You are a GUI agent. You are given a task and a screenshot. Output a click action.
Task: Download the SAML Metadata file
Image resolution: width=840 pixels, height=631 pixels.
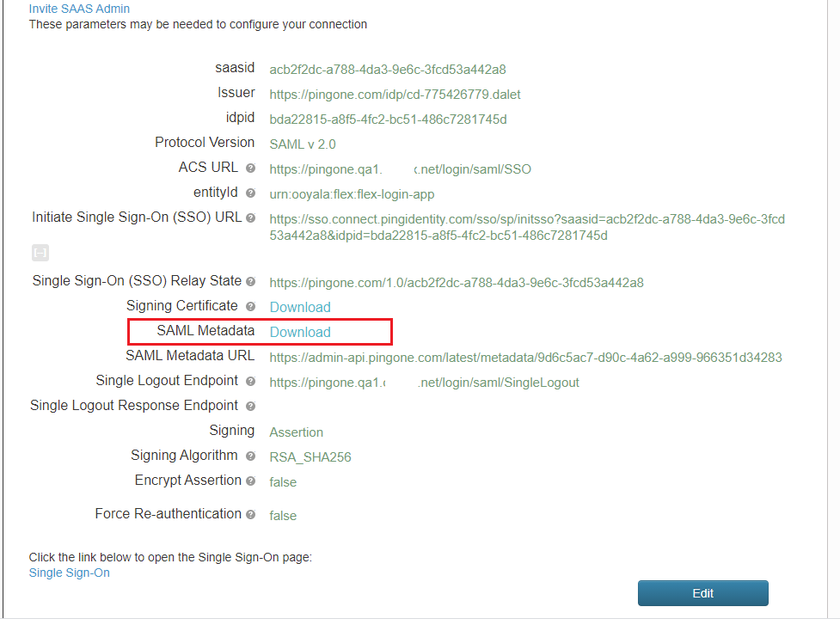point(299,331)
